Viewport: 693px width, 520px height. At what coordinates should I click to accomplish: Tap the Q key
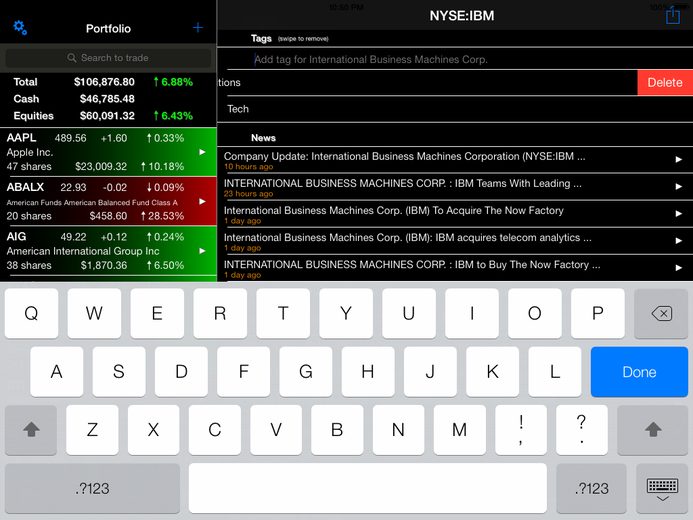click(x=31, y=314)
